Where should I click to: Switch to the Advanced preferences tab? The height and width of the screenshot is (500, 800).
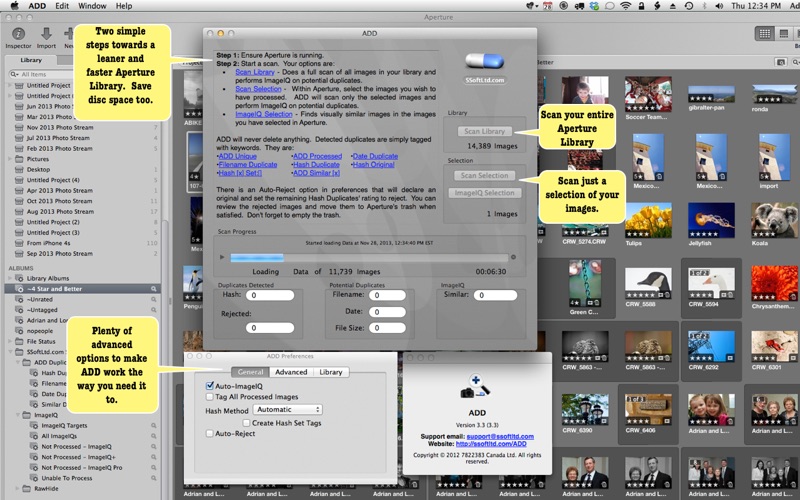(x=291, y=372)
